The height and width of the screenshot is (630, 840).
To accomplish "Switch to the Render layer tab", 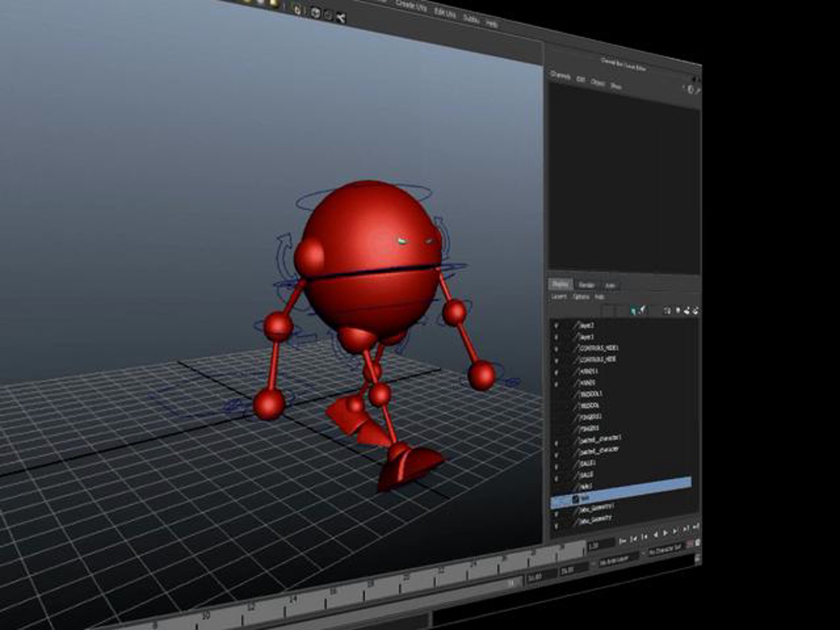I will pyautogui.click(x=586, y=285).
